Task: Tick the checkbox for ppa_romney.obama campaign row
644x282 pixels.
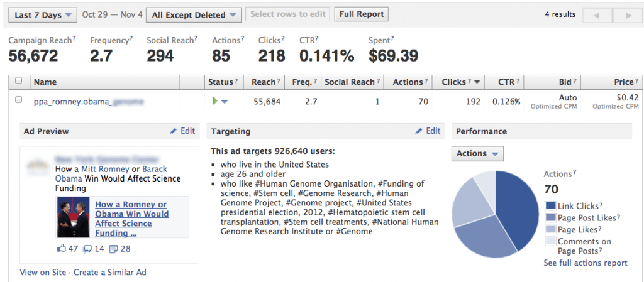Action: tap(18, 100)
